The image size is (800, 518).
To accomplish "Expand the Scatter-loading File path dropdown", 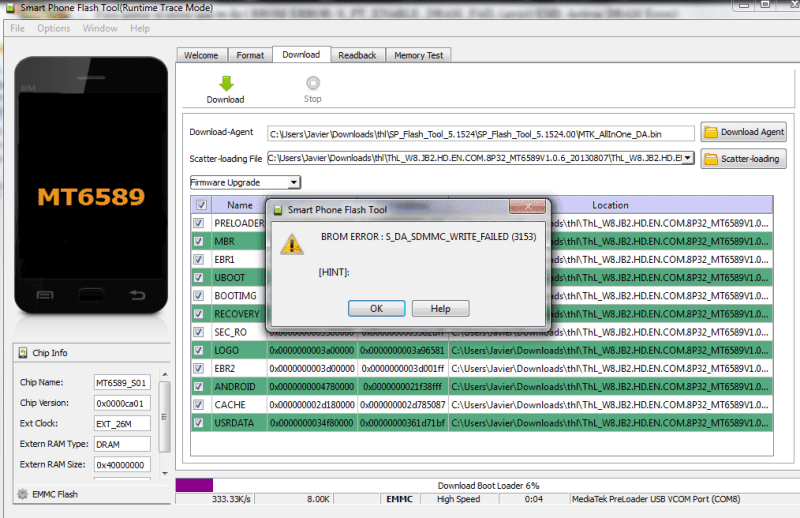I will [688, 158].
